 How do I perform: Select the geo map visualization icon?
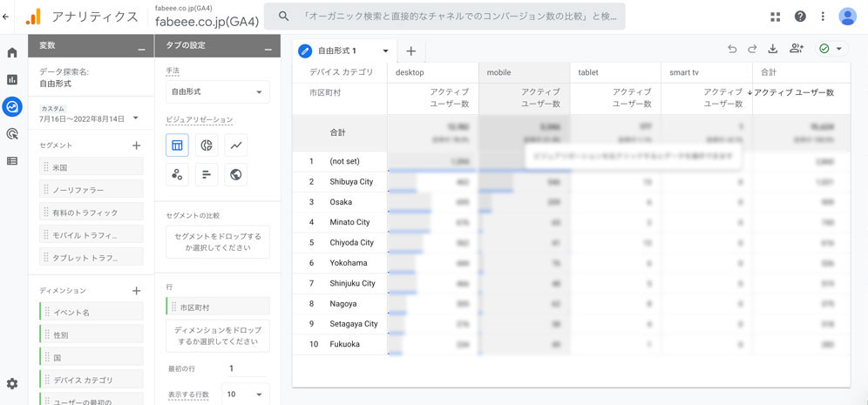pyautogui.click(x=236, y=174)
